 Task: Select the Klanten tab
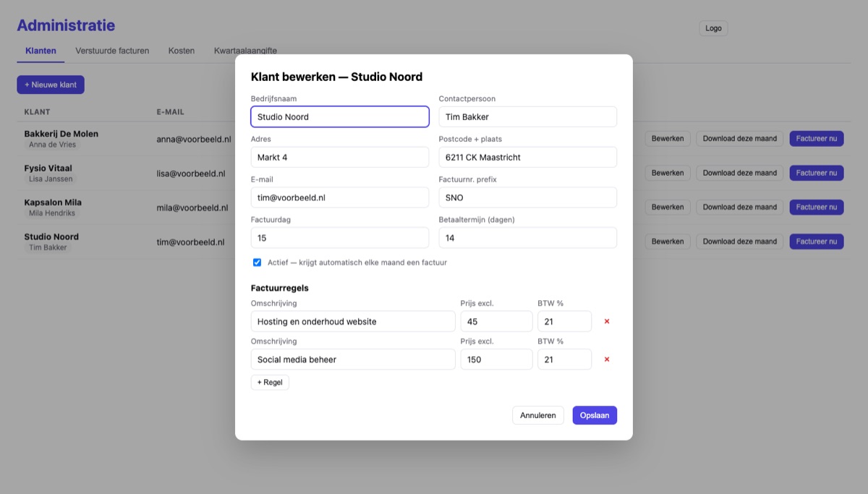(41, 51)
